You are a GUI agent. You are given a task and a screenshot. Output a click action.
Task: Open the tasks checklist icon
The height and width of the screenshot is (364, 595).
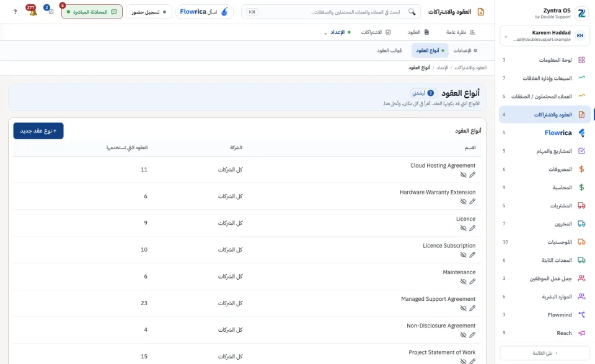pos(51,11)
